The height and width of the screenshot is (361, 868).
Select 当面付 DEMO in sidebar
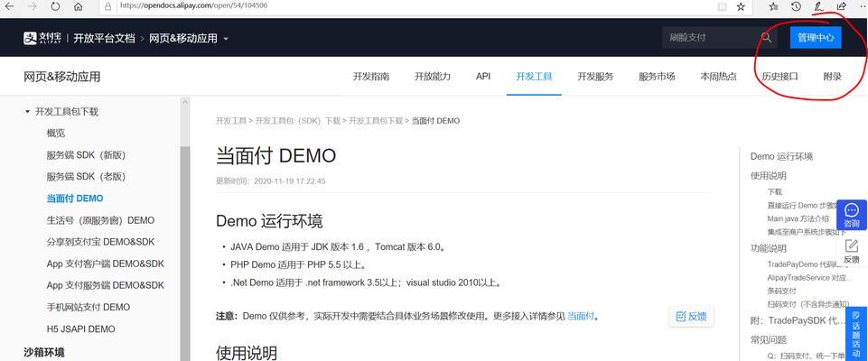click(75, 199)
